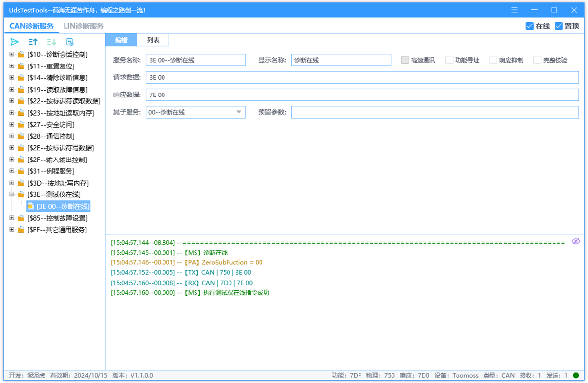Expand the $19 读取故障信息 tree node

point(12,90)
